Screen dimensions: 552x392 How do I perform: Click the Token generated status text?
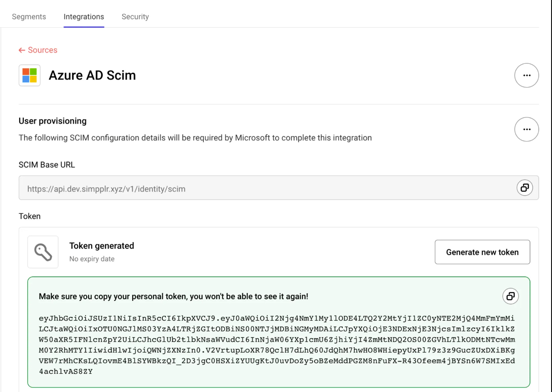101,246
